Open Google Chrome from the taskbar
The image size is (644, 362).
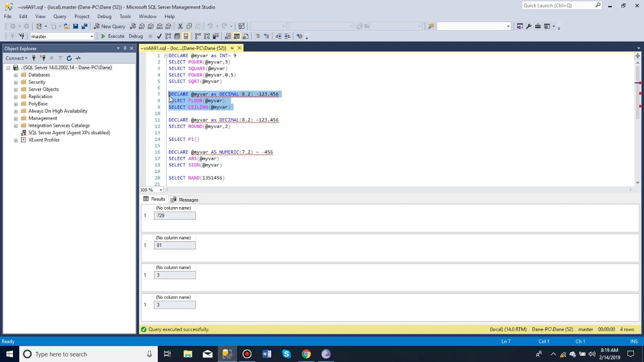click(306, 354)
